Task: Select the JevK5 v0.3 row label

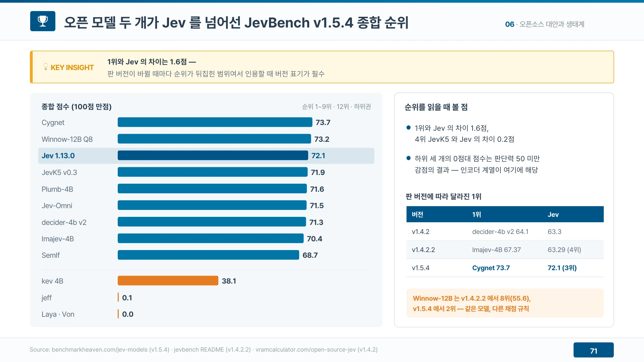Action: click(x=59, y=172)
